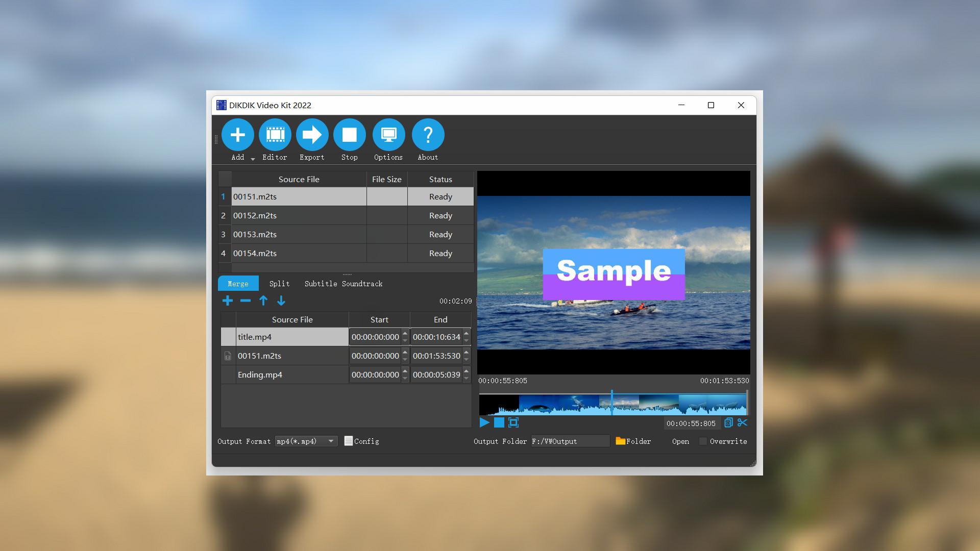980x551 pixels.
Task: Switch to the Split tab
Action: tap(279, 284)
